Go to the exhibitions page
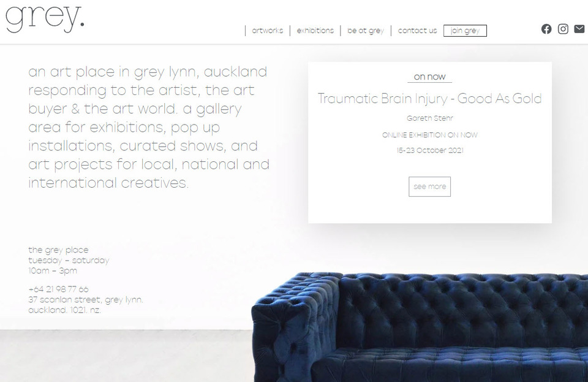This screenshot has height=382, width=588. [315, 31]
